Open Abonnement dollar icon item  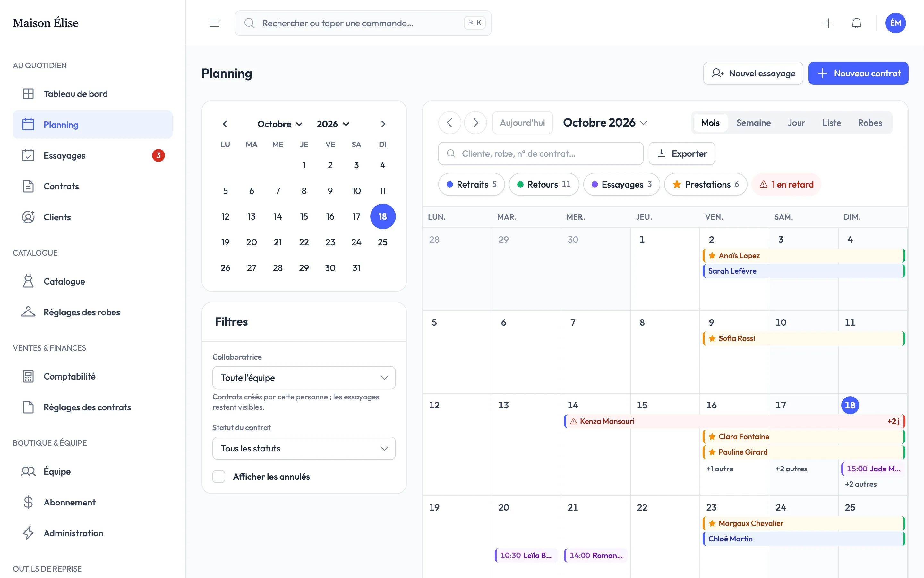pyautogui.click(x=92, y=502)
